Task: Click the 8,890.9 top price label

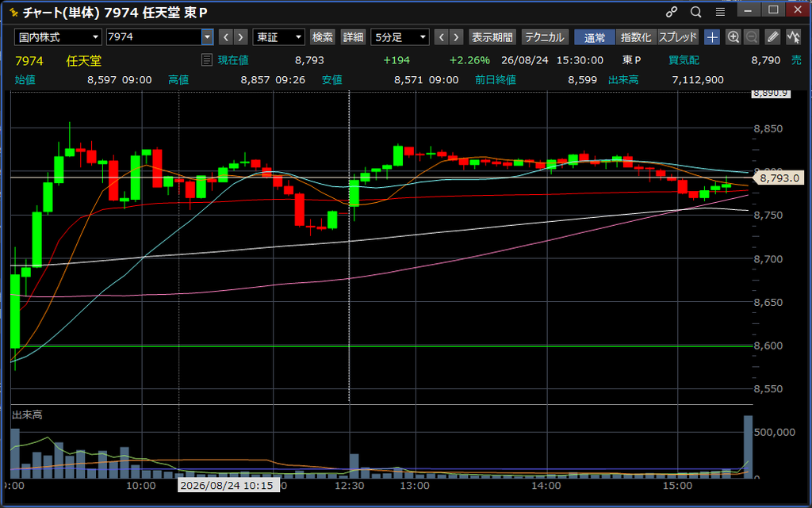Action: click(x=771, y=94)
